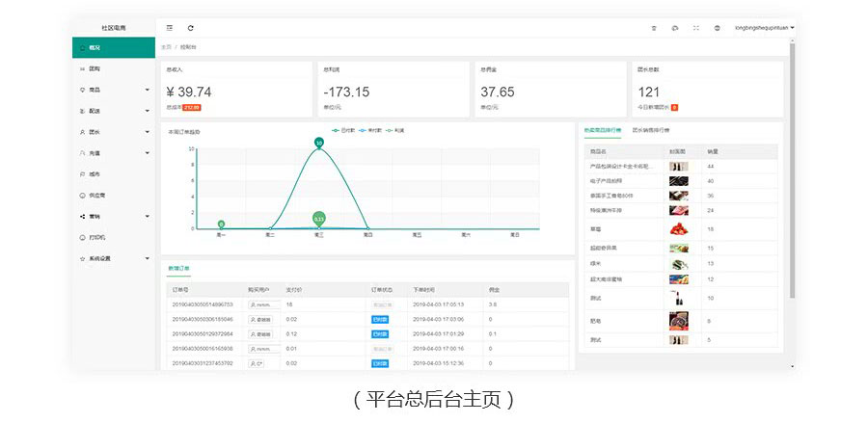Expand the 团长 submenu arrow
The height and width of the screenshot is (423, 868).
pos(148,132)
